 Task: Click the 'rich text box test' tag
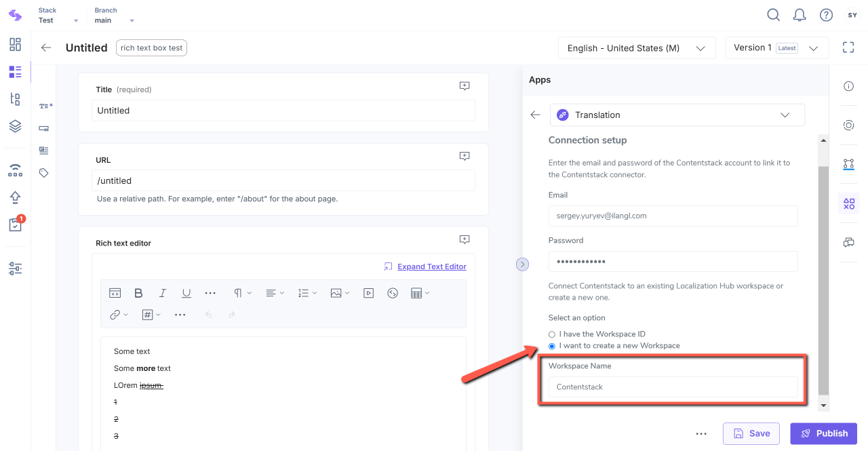pos(152,48)
